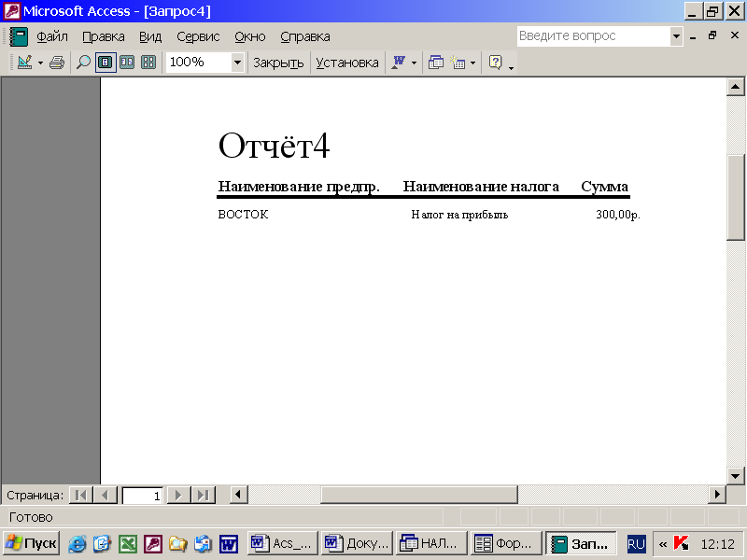Launch Internet Explorer from quick launch

point(78,543)
